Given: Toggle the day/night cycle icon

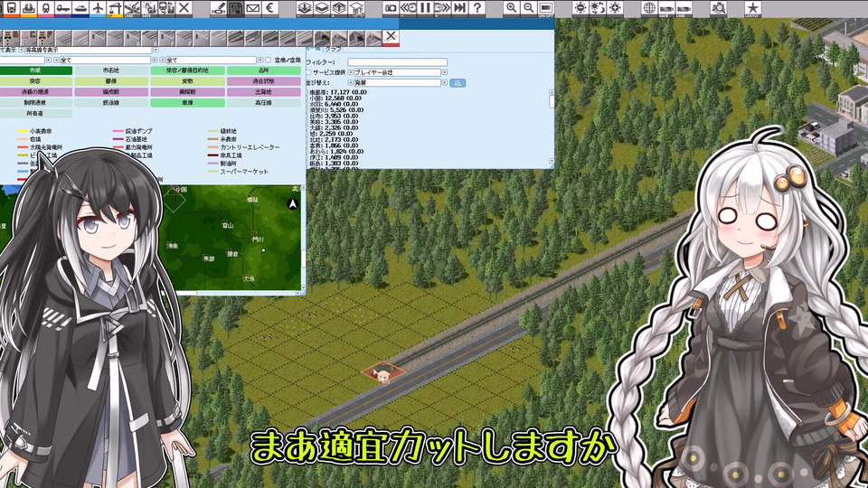Looking at the screenshot, I should pyautogui.click(x=598, y=8).
